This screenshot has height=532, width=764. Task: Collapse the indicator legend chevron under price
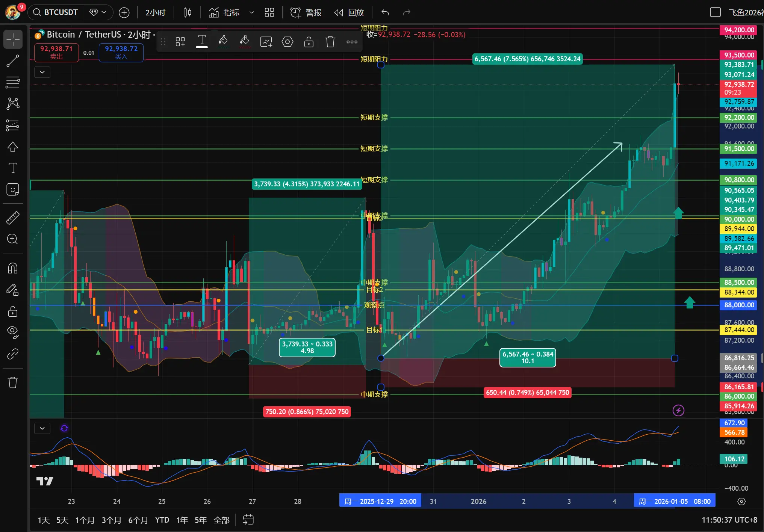(42, 72)
